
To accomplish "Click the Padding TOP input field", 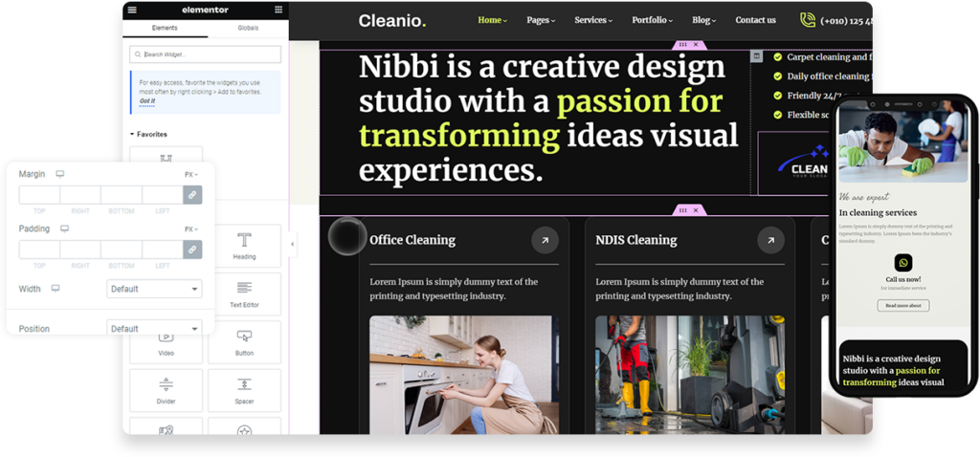I will (39, 250).
